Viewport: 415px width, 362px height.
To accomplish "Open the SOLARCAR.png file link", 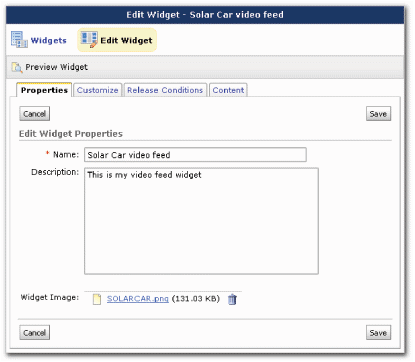I will pos(138,299).
